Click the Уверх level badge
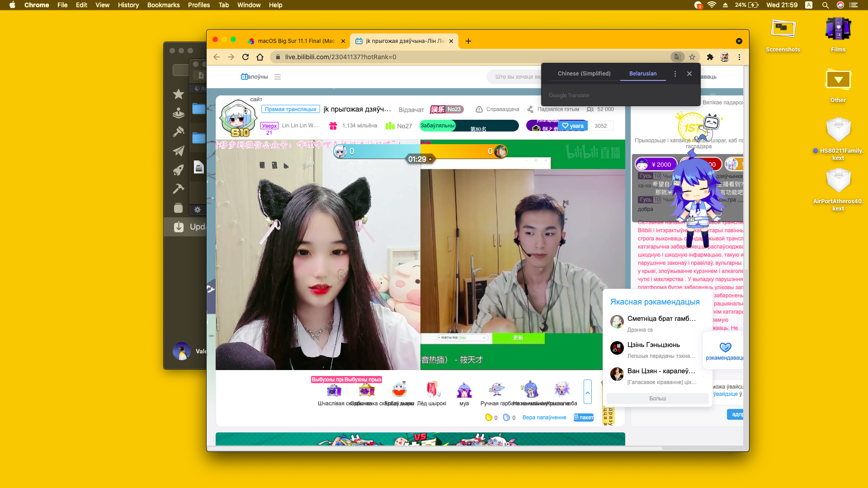 [269, 126]
